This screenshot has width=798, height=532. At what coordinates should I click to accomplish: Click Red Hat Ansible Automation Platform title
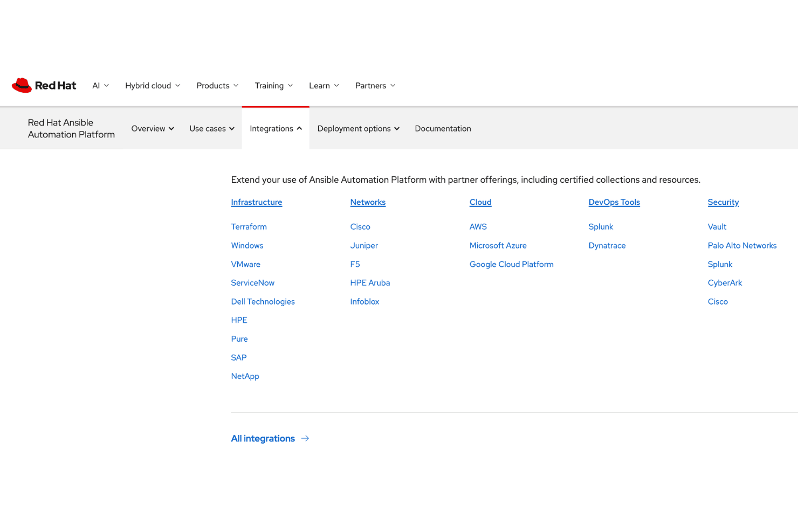point(71,128)
